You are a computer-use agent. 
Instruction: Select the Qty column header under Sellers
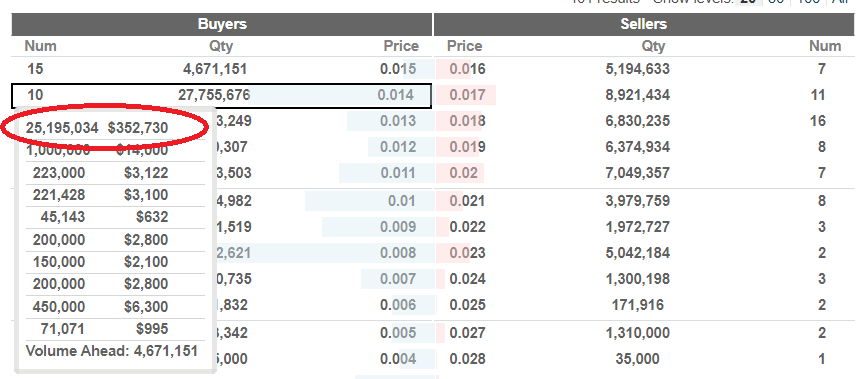[x=653, y=46]
